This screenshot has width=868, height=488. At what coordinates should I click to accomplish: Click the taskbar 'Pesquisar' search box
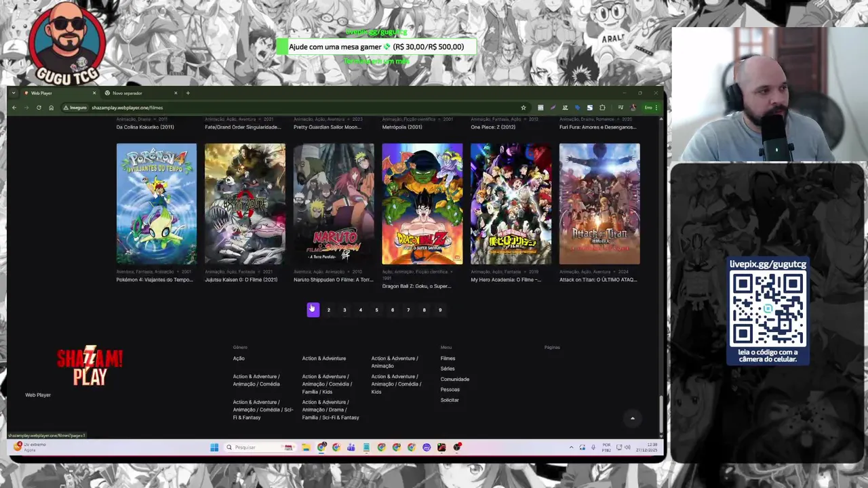click(x=260, y=447)
